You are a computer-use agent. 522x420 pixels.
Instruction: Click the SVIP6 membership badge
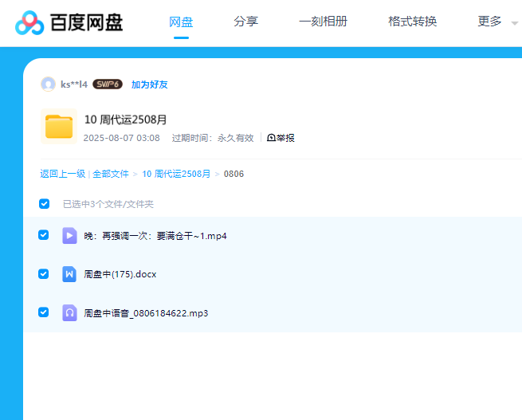[x=107, y=84]
